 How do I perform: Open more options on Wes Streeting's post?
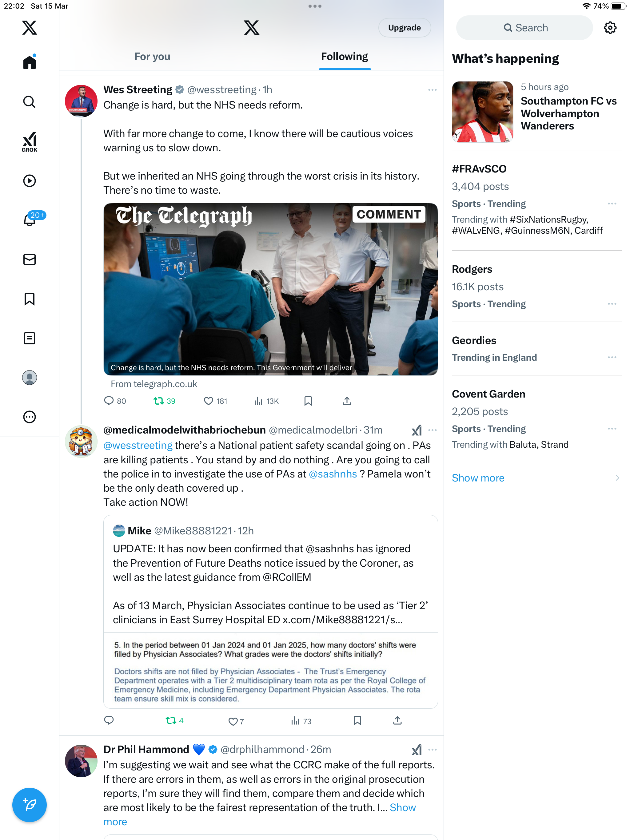tap(432, 89)
